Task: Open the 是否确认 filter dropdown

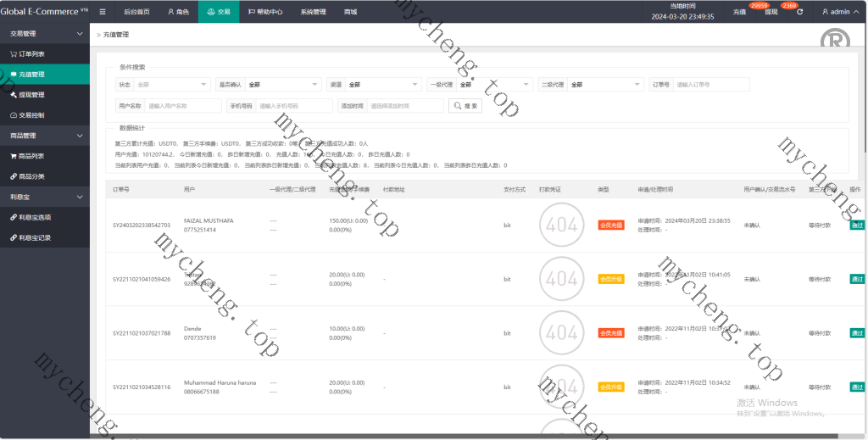Action: [x=283, y=85]
